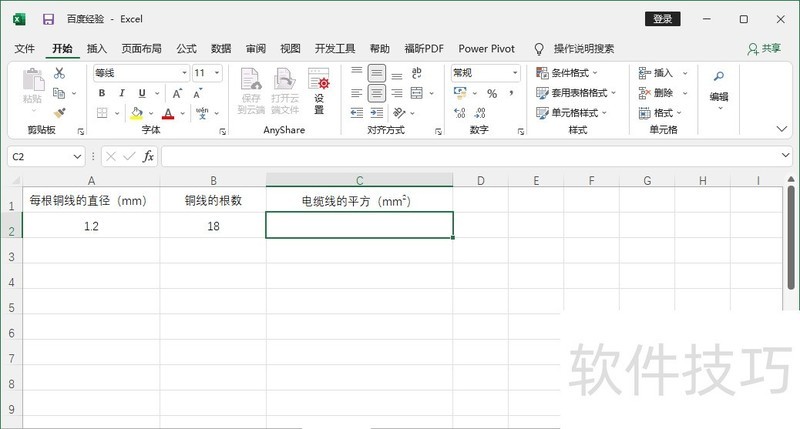Click the Save icon in title bar
Screen dimensions: 800x429
coord(48,19)
